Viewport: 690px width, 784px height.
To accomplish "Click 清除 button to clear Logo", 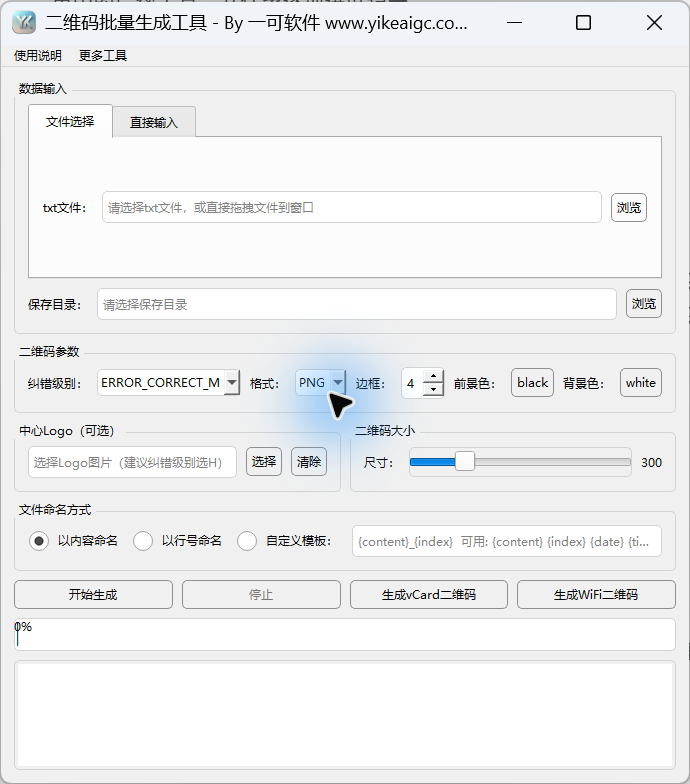I will click(x=309, y=462).
